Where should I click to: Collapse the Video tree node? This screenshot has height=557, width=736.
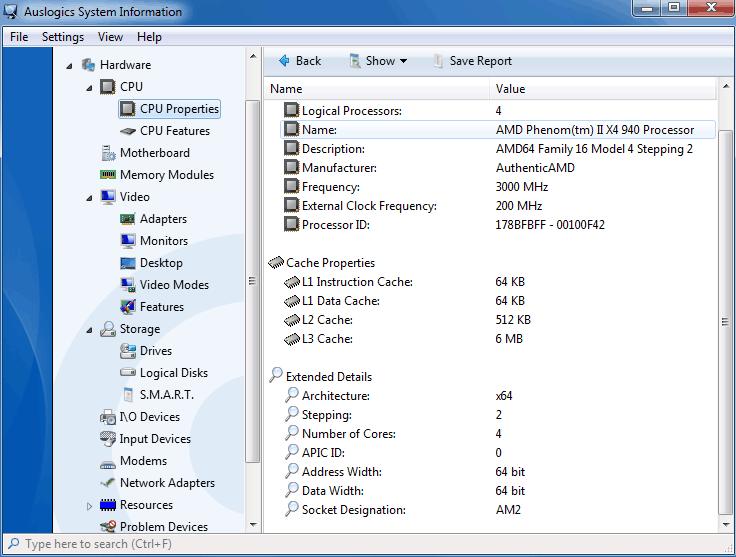[x=89, y=198]
